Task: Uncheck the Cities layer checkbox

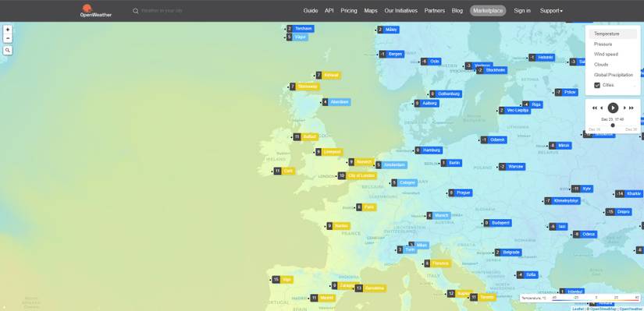Action: tap(597, 85)
